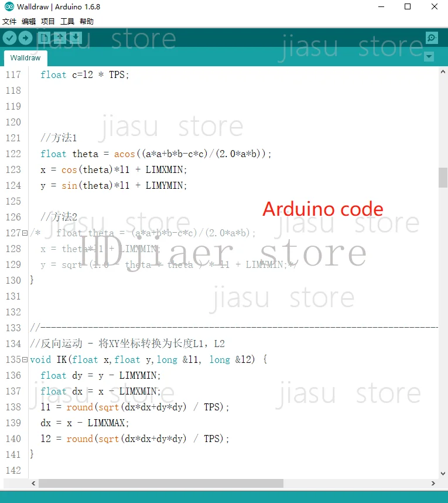Screen dimensions: 448x503
Task: Open the 编辑 menu
Action: [29, 22]
